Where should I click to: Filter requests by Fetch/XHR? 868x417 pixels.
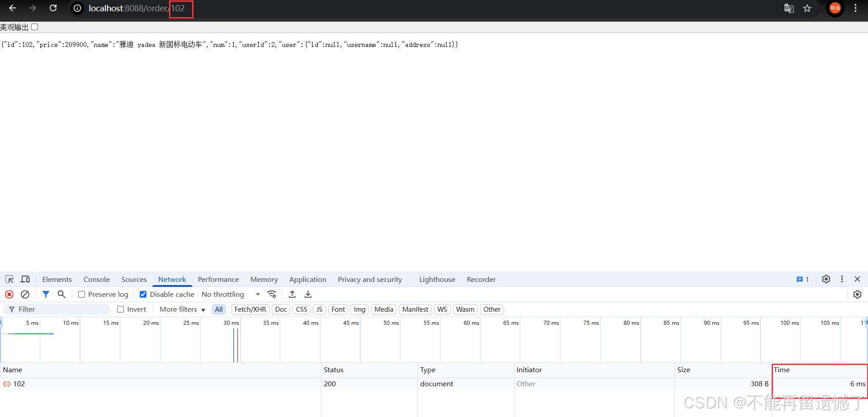250,309
